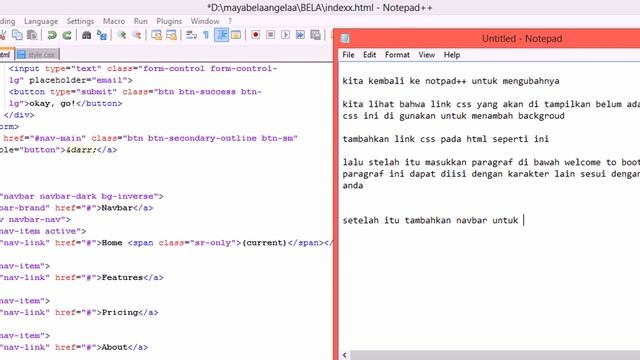Click line starting 'paragraf ini dapat diisi'
Screen dimensions: 640x360
coord(491,173)
